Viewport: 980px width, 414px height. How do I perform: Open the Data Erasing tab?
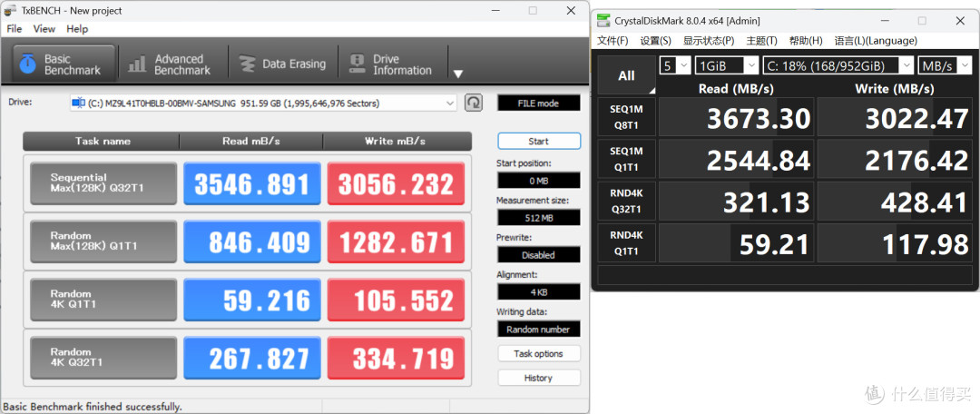(282, 64)
